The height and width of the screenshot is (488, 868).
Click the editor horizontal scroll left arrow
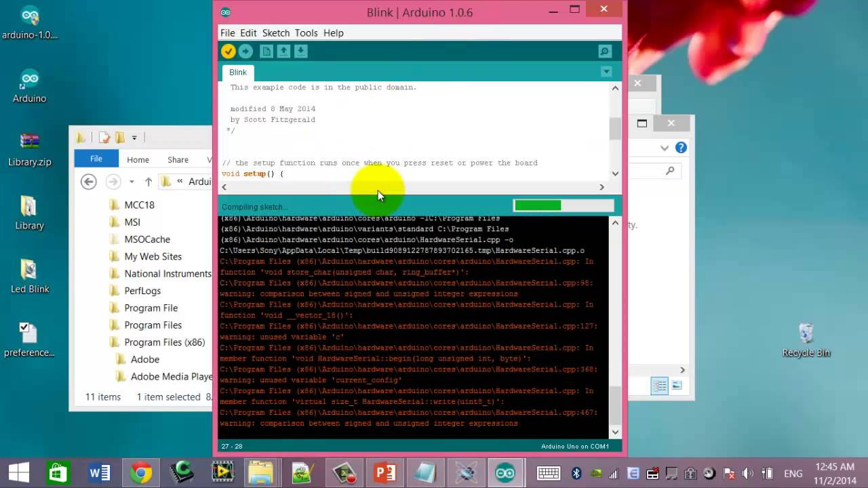224,187
